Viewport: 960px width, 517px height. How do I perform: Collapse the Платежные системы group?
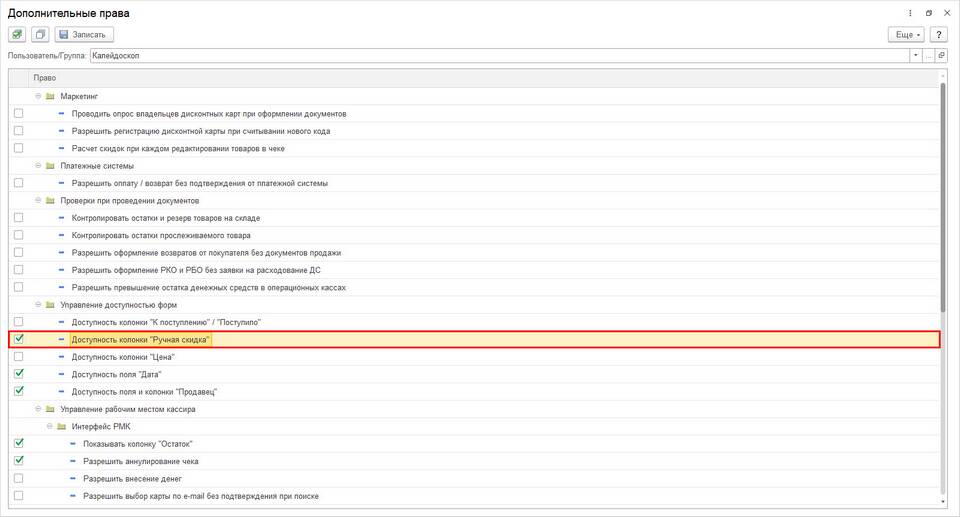click(38, 165)
